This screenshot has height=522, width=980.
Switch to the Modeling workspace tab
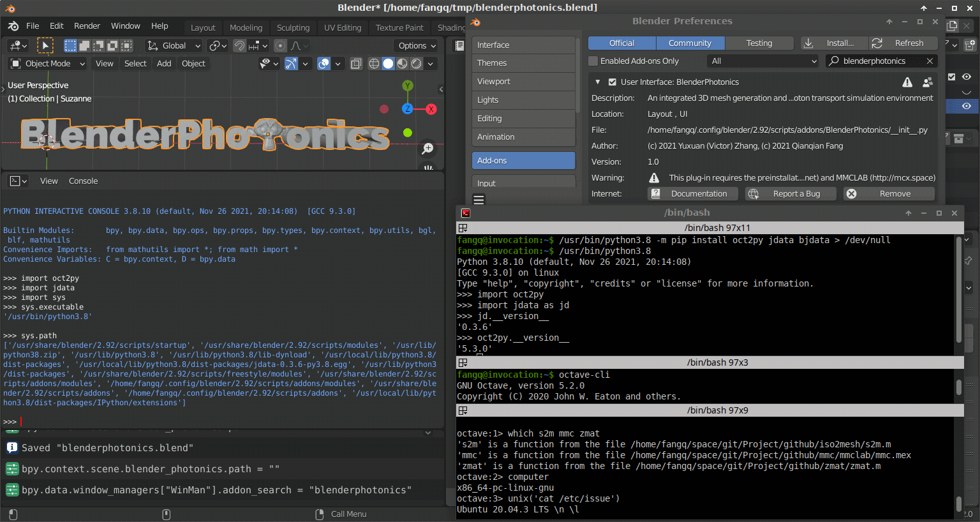pos(246,27)
